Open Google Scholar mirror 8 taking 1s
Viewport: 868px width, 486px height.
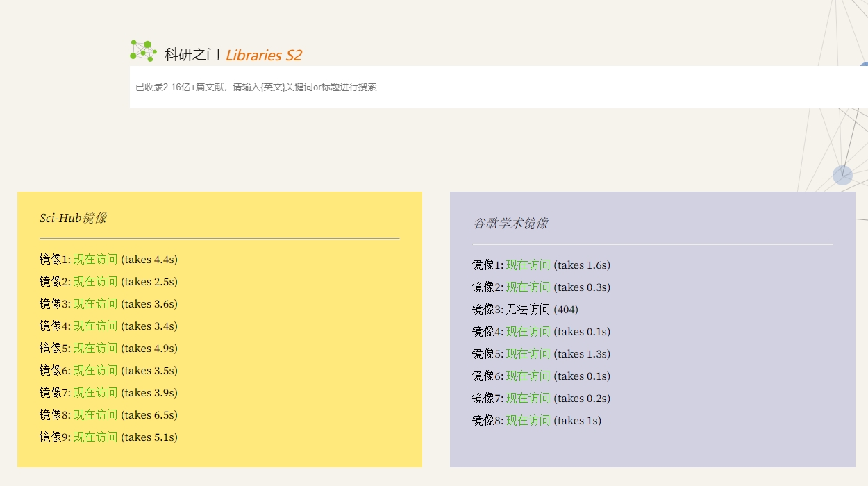pos(528,421)
